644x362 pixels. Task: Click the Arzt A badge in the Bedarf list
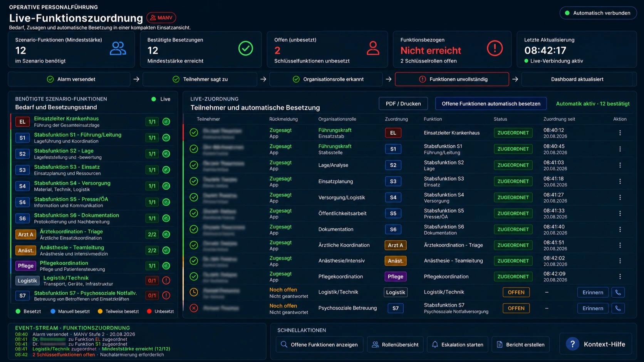point(25,235)
